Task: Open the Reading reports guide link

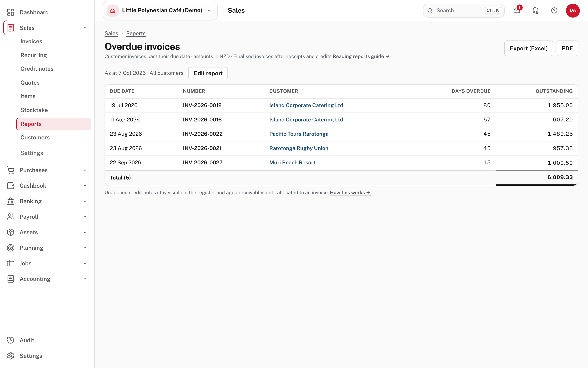Action: [361, 56]
